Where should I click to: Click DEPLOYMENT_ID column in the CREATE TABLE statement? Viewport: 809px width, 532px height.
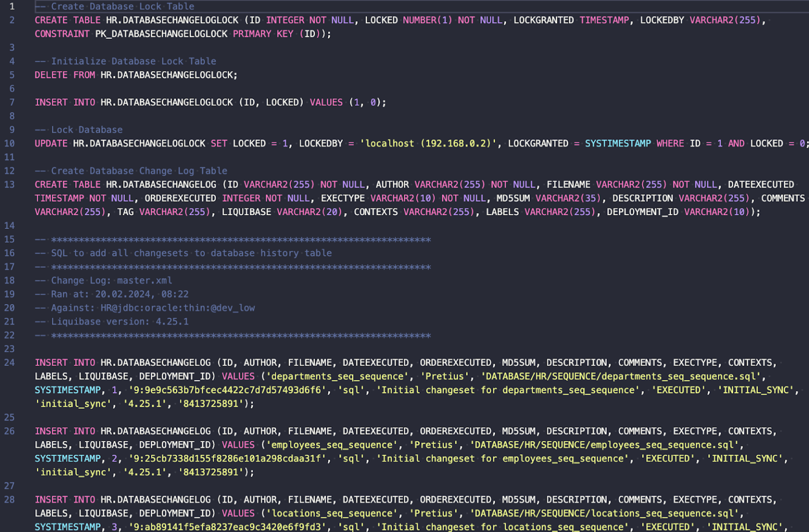[643, 212]
